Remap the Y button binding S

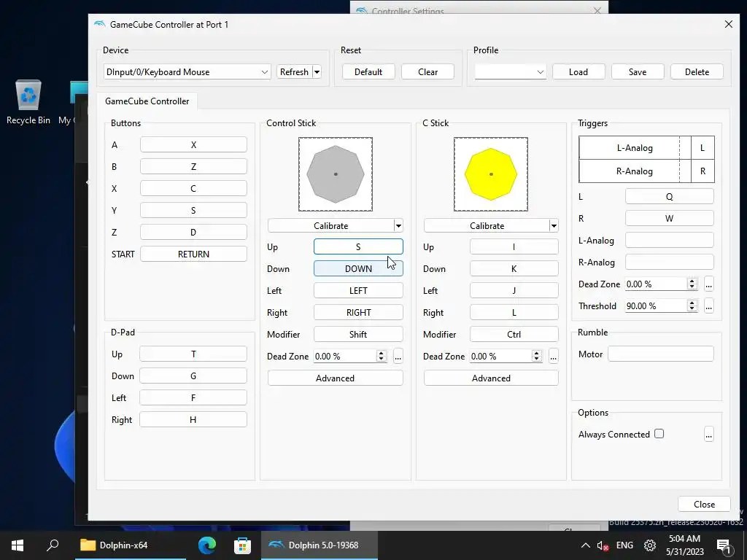[193, 211]
